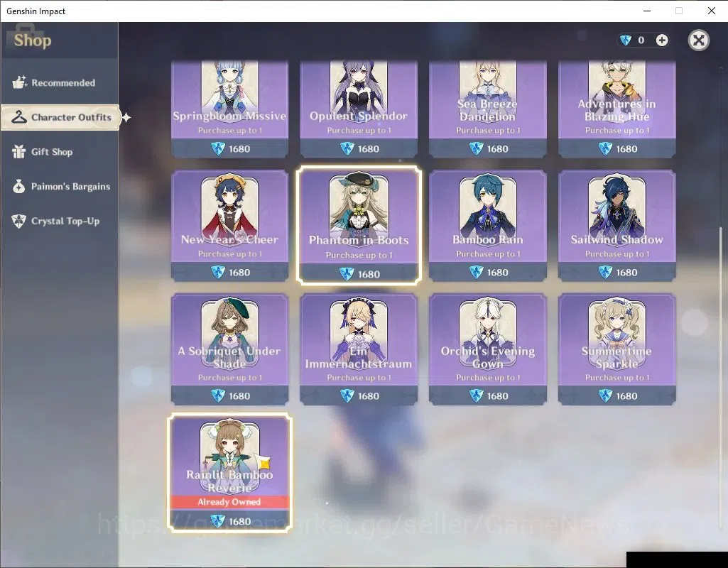Open the Summertime Sparkle outfit card

pyautogui.click(x=616, y=349)
